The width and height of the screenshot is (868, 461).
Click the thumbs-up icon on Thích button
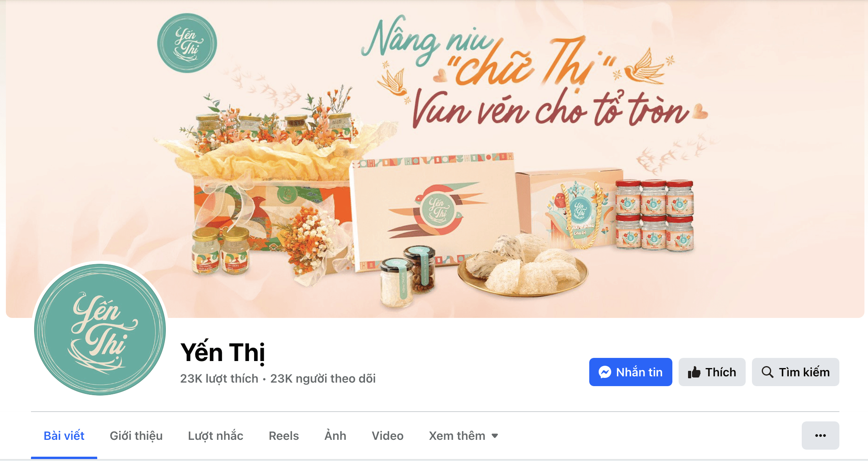click(694, 372)
